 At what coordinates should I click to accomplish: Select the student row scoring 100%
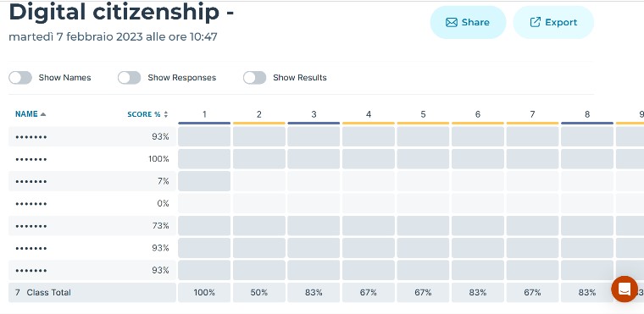coord(92,159)
